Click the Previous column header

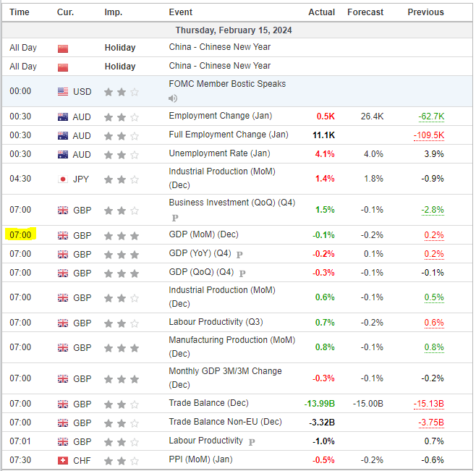(x=425, y=12)
